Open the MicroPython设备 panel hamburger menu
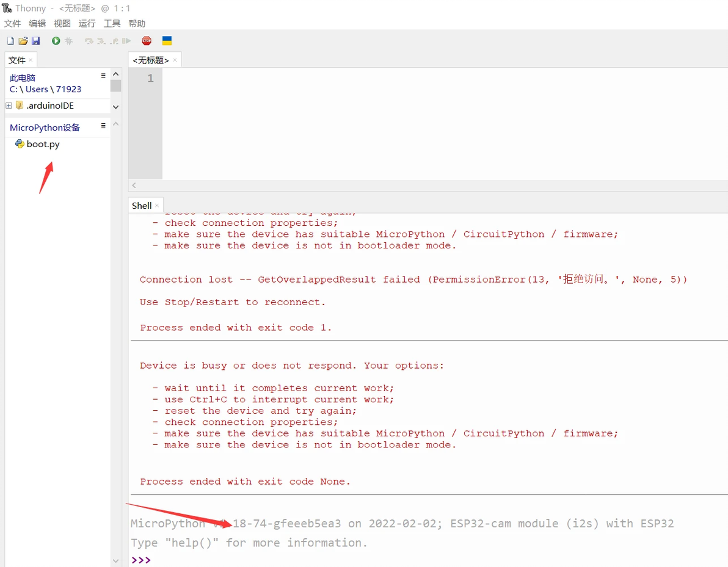Screen dimensions: 728x567 pyautogui.click(x=103, y=125)
